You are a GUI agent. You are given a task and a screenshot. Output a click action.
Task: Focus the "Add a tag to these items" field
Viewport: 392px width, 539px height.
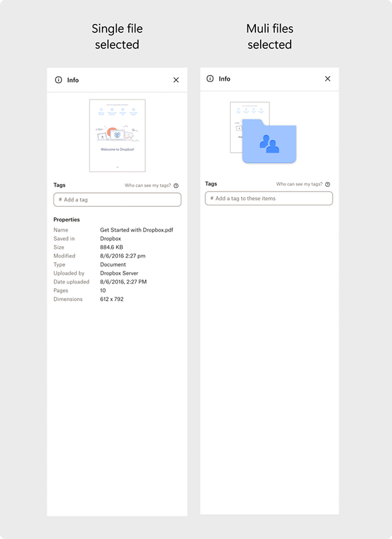tap(269, 198)
